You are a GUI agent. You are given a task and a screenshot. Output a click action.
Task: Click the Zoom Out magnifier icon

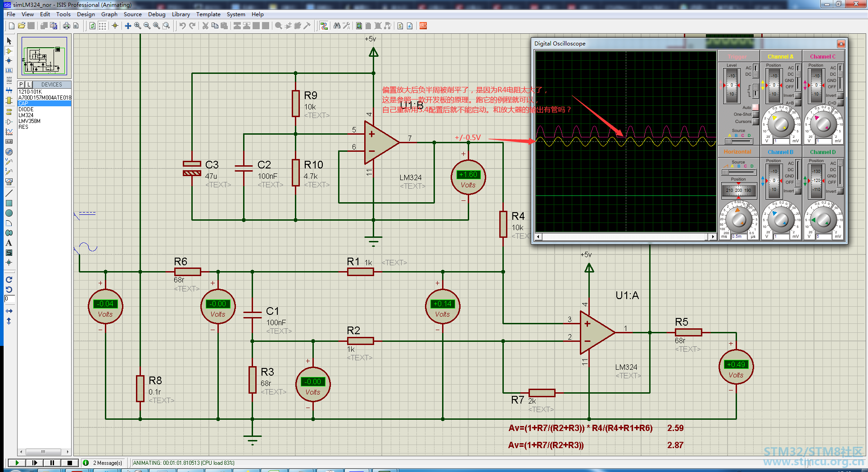(x=147, y=26)
